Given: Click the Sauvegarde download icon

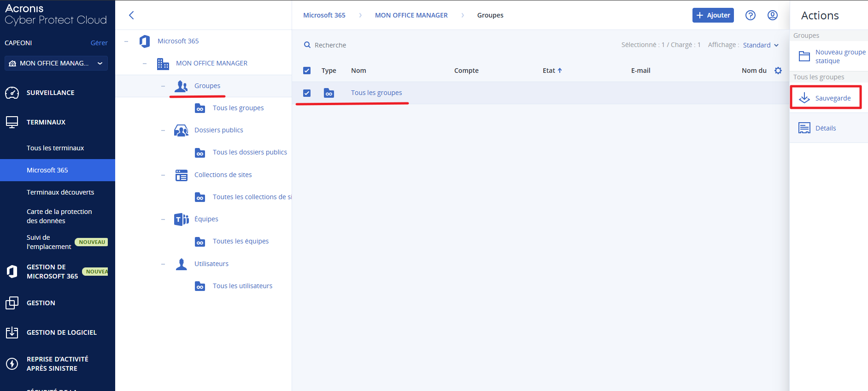Looking at the screenshot, I should [804, 98].
